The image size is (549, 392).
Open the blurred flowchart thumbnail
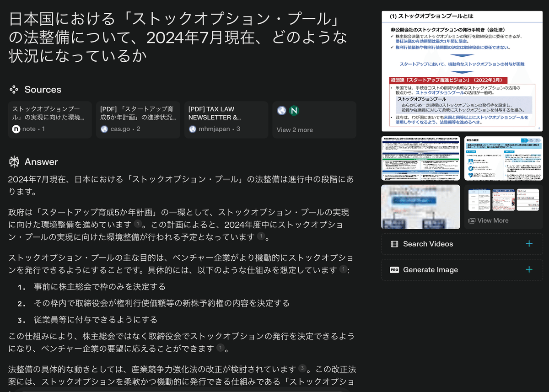point(421,207)
